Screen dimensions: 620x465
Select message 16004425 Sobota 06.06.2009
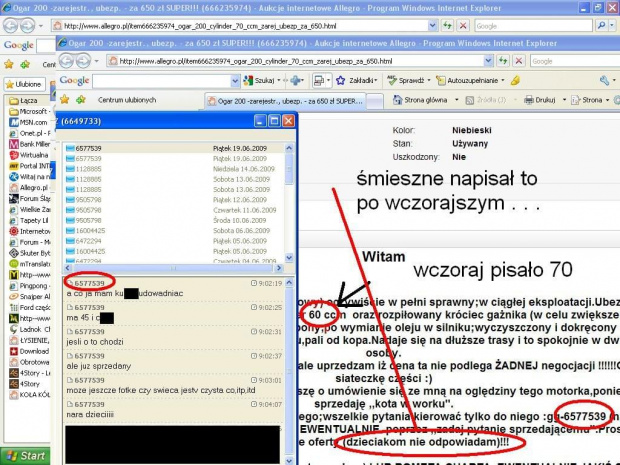(174, 231)
